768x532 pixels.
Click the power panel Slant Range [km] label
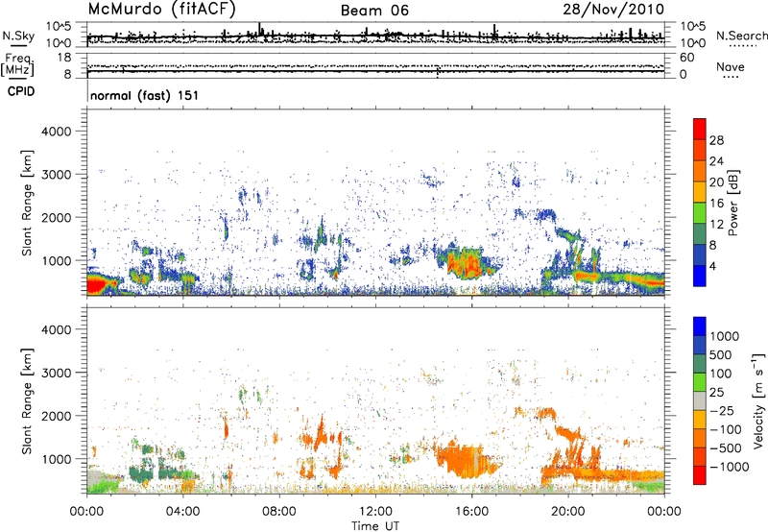click(27, 203)
